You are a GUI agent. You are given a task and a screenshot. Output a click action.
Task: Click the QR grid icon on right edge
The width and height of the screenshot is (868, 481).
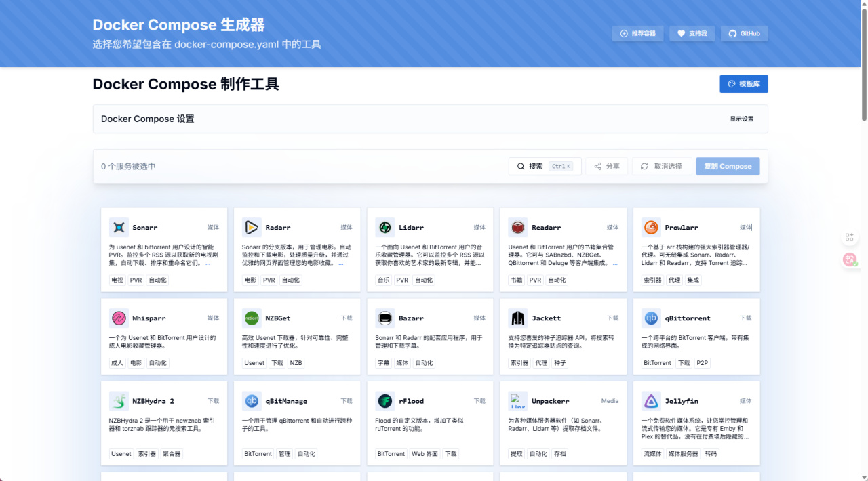pos(849,237)
